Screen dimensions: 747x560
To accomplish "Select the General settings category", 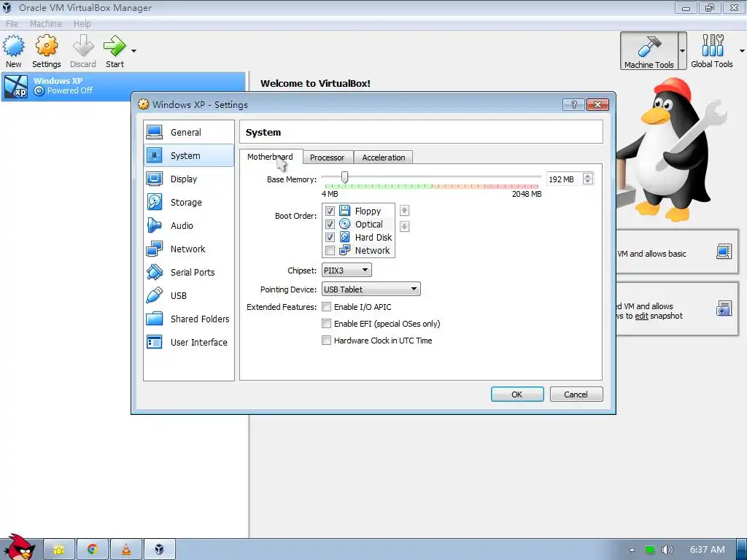I will (x=189, y=133).
